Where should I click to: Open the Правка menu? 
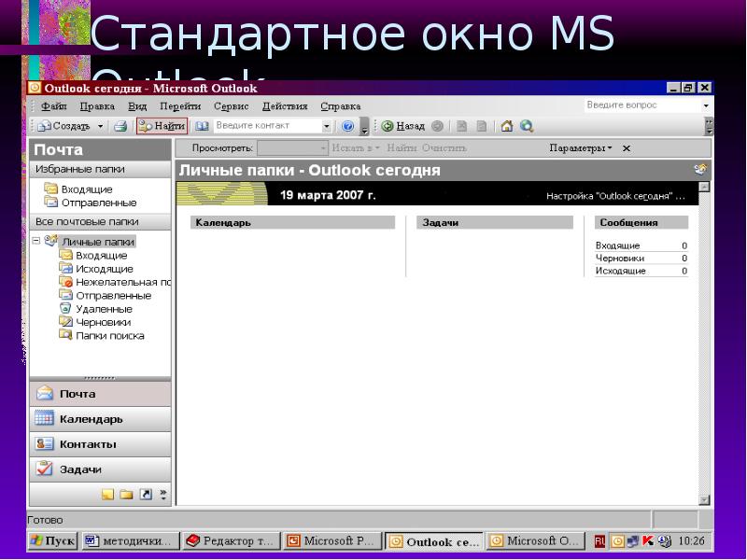click(x=97, y=106)
